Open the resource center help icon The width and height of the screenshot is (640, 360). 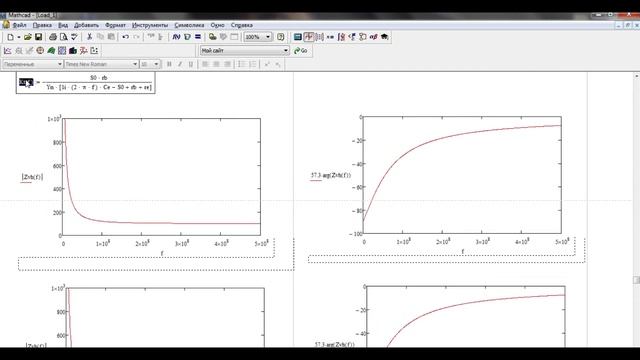click(280, 37)
